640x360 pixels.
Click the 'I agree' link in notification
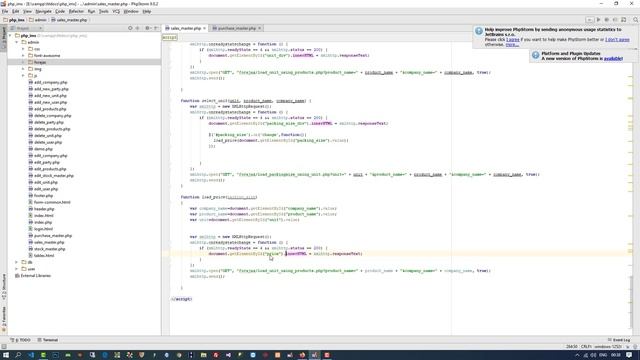513,40
